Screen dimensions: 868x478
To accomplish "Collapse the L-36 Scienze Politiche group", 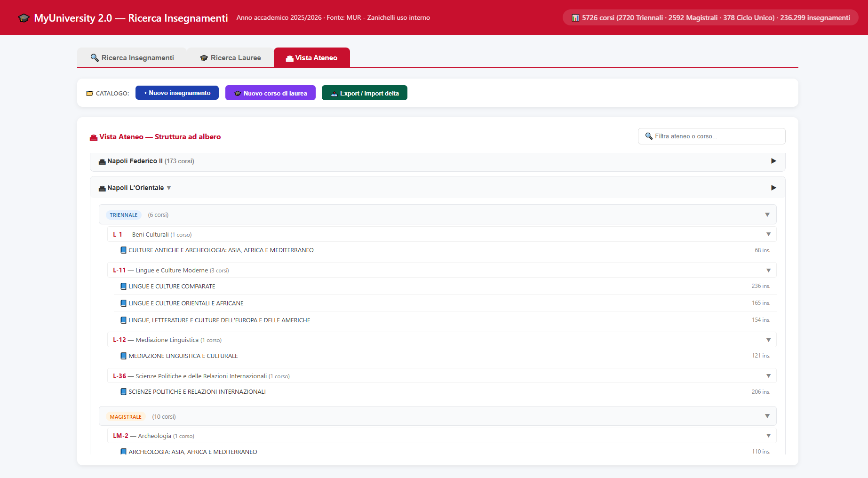I will click(768, 376).
